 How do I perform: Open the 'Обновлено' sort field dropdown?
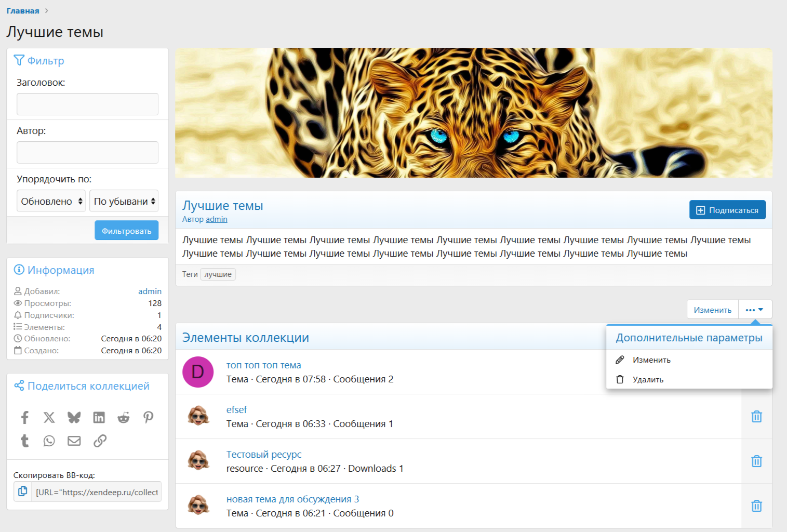(x=51, y=201)
